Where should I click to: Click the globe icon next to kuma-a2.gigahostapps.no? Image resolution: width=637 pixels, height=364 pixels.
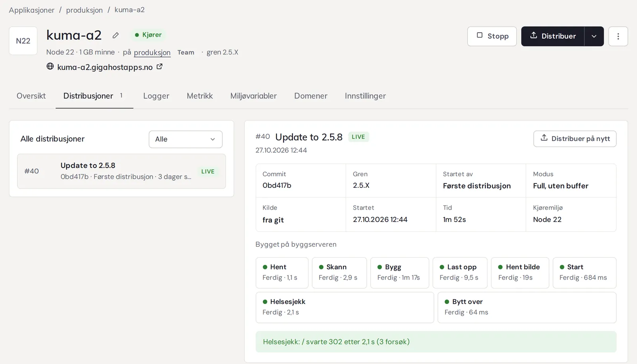(x=50, y=66)
